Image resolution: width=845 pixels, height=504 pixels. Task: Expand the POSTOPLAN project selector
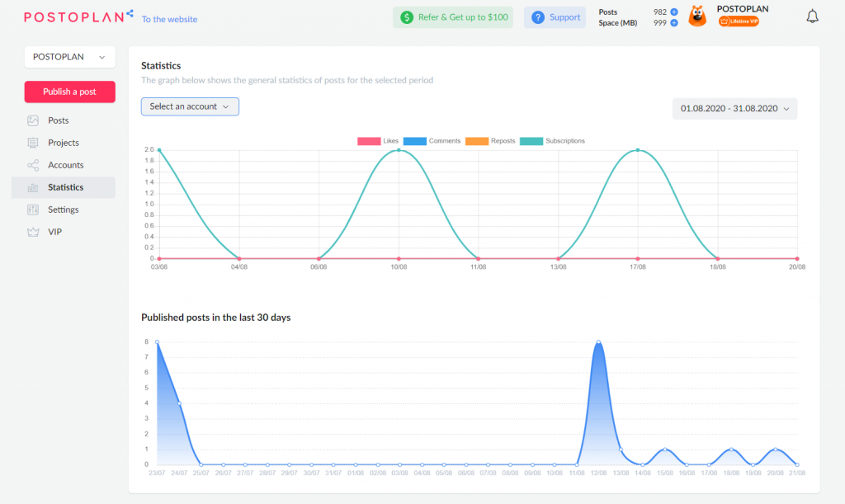(69, 57)
